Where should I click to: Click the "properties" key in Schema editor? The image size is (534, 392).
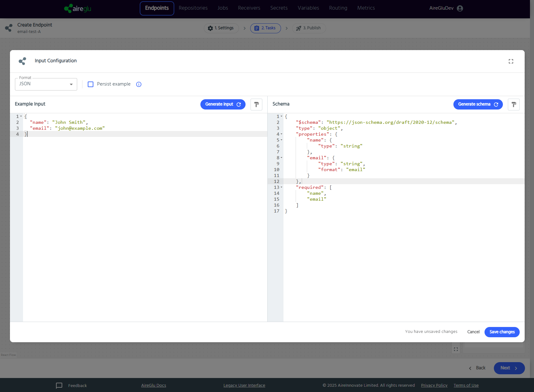pos(312,134)
